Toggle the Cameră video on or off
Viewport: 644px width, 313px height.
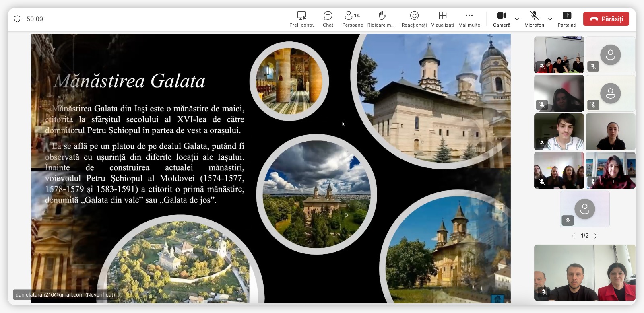[502, 19]
